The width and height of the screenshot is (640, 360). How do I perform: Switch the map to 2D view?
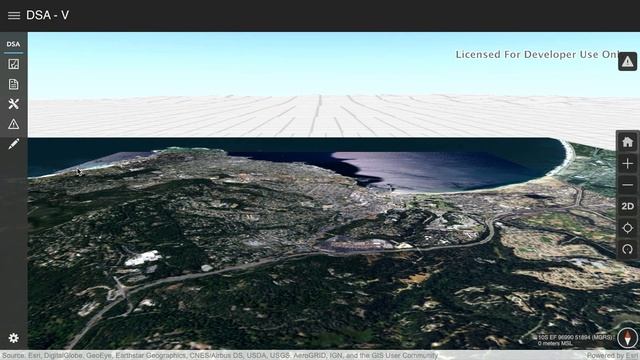coord(627,207)
